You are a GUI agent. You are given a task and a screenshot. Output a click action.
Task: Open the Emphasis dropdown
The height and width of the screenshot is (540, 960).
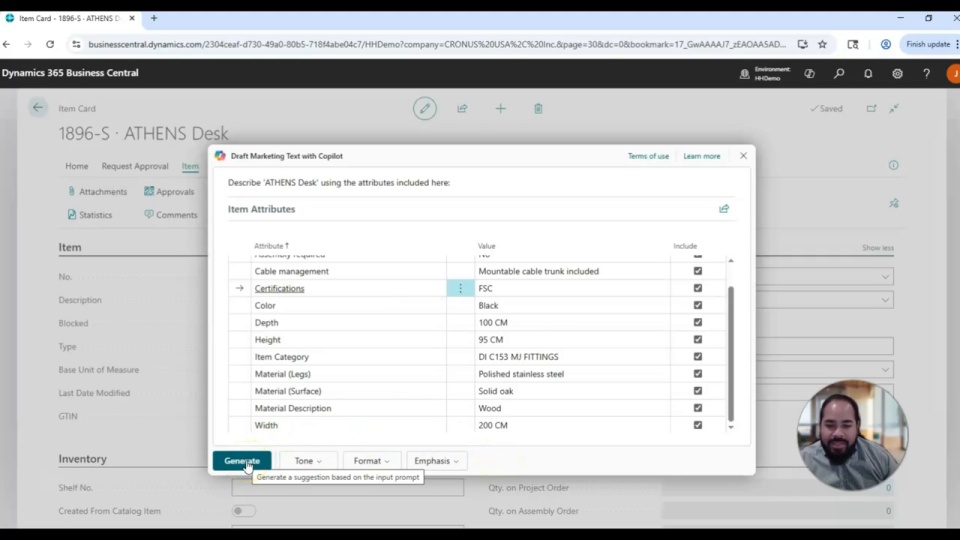point(437,460)
